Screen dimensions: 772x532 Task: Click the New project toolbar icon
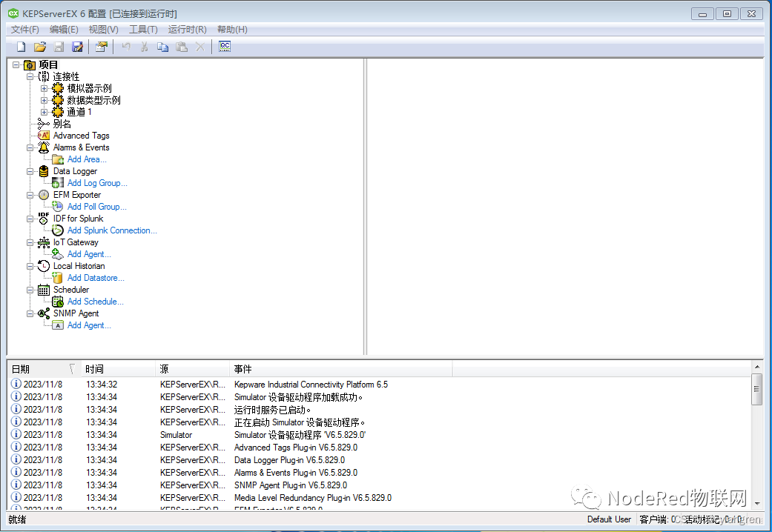click(22, 47)
